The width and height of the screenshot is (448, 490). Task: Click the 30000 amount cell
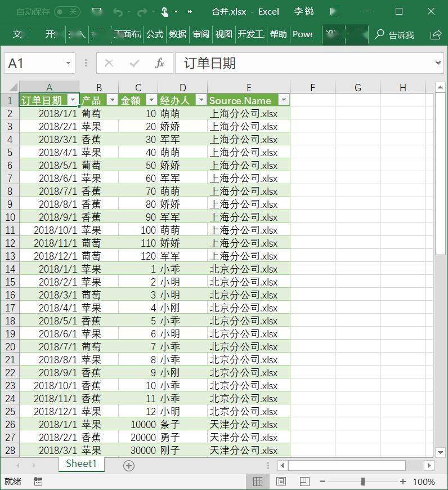click(x=138, y=451)
